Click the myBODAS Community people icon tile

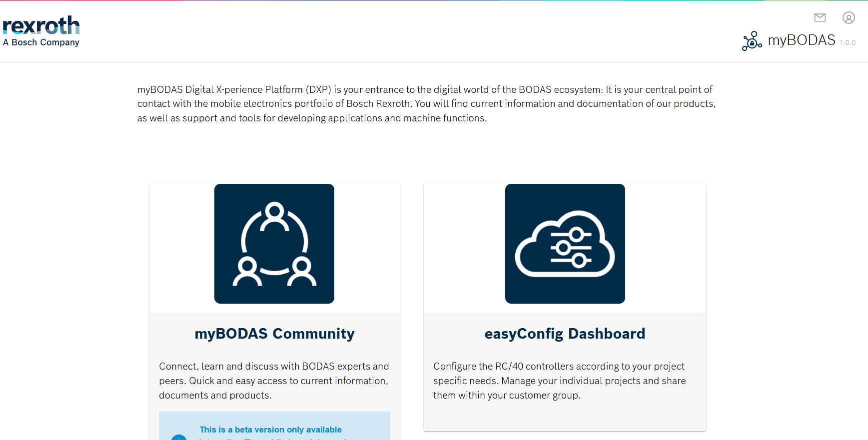(x=274, y=244)
